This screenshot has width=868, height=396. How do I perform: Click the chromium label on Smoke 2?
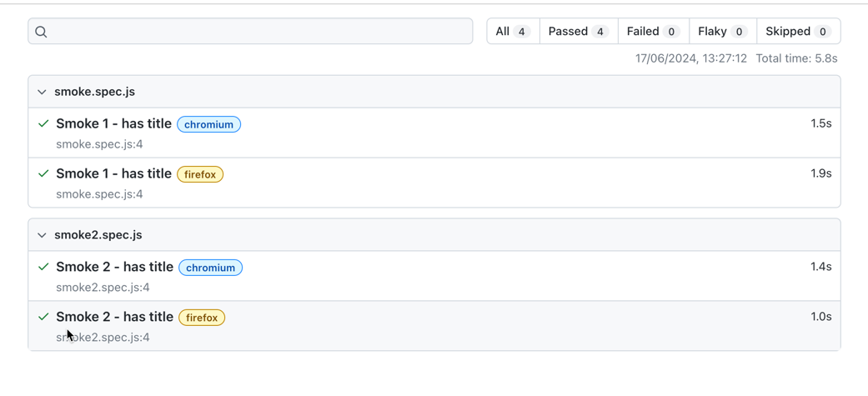tap(210, 268)
